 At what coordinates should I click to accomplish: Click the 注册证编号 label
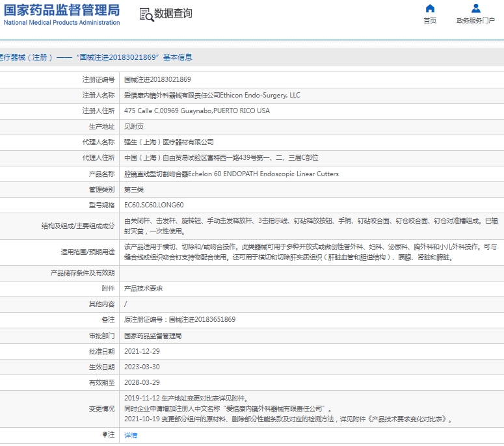98,79
